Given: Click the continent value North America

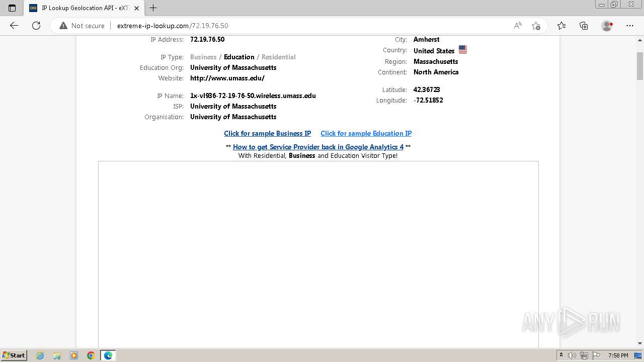Looking at the screenshot, I should click(x=436, y=72).
